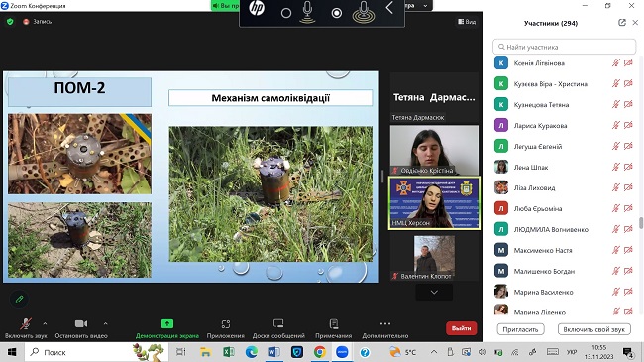The image size is (644, 362).
Task: Open Microsoft Edge from the taskbar
Action: (x=252, y=352)
